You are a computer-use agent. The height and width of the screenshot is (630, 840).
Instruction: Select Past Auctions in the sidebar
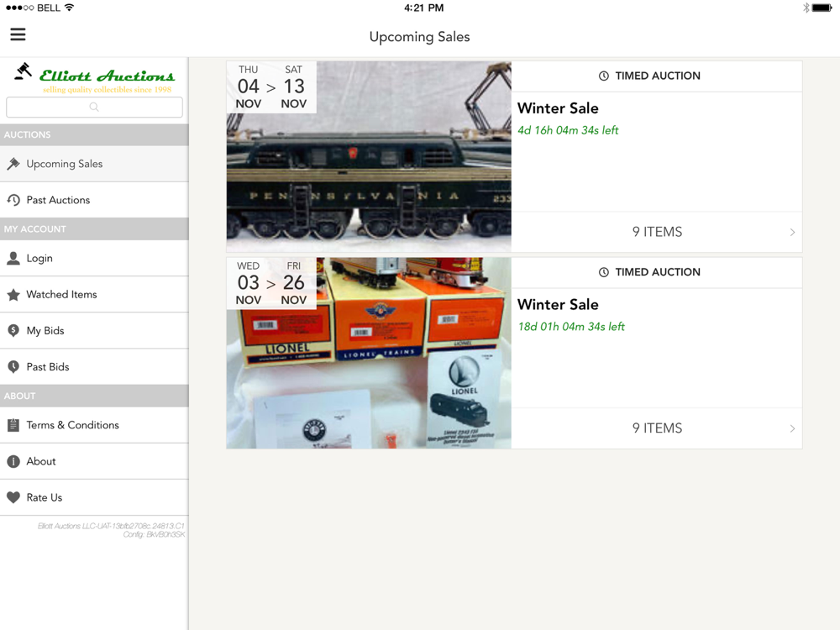pos(94,200)
